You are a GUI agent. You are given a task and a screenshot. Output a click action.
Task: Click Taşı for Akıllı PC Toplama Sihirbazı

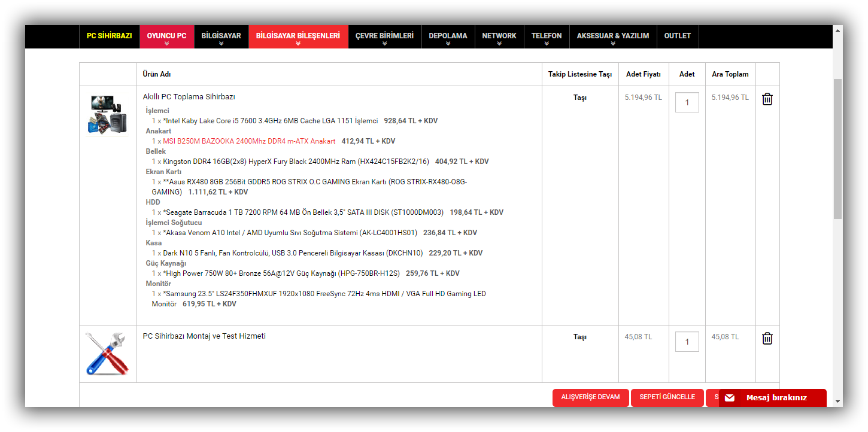(x=580, y=98)
